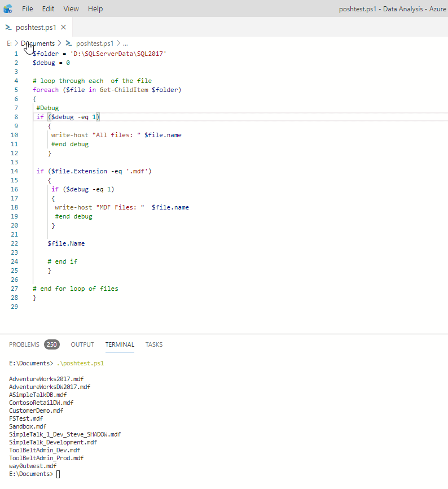The height and width of the screenshot is (489, 448).
Task: Open the Help menu
Action: pos(95,9)
